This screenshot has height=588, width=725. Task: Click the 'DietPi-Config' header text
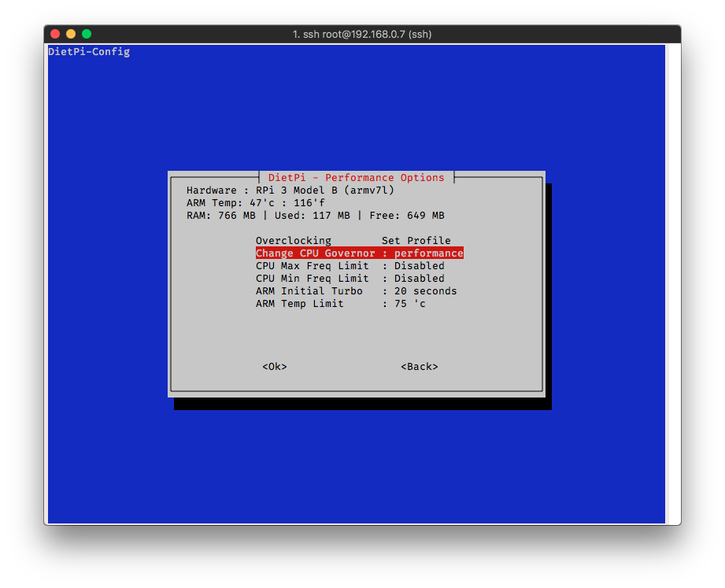[89, 52]
